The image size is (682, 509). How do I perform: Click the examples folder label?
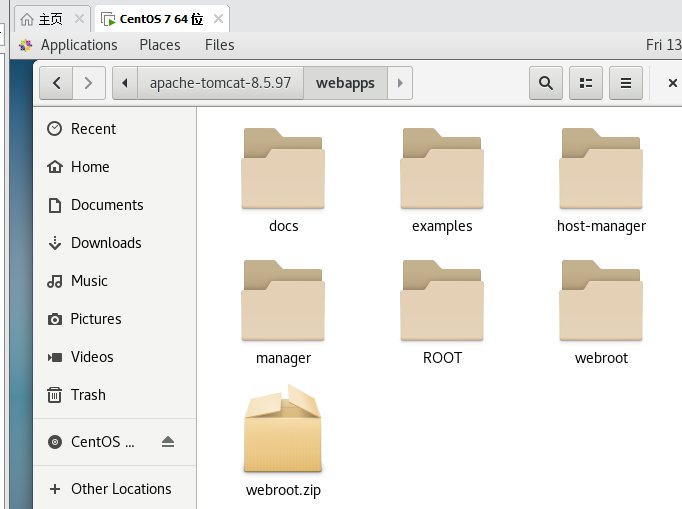442,226
